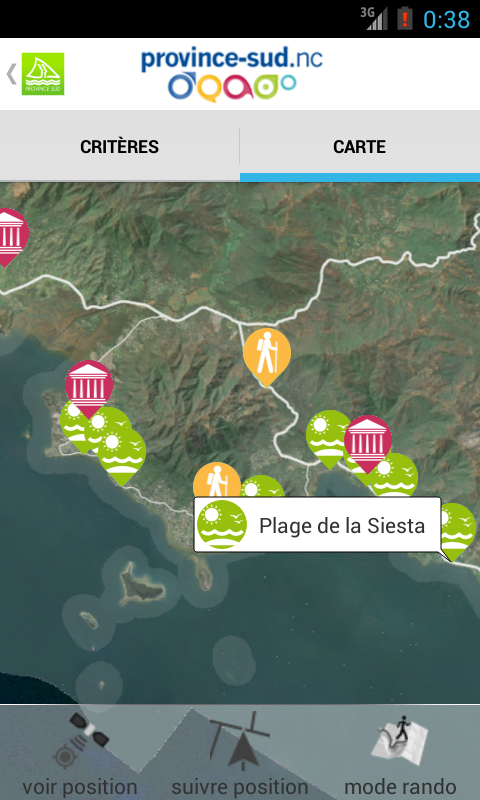Switch to the CRITÈRES tab

pos(119,146)
